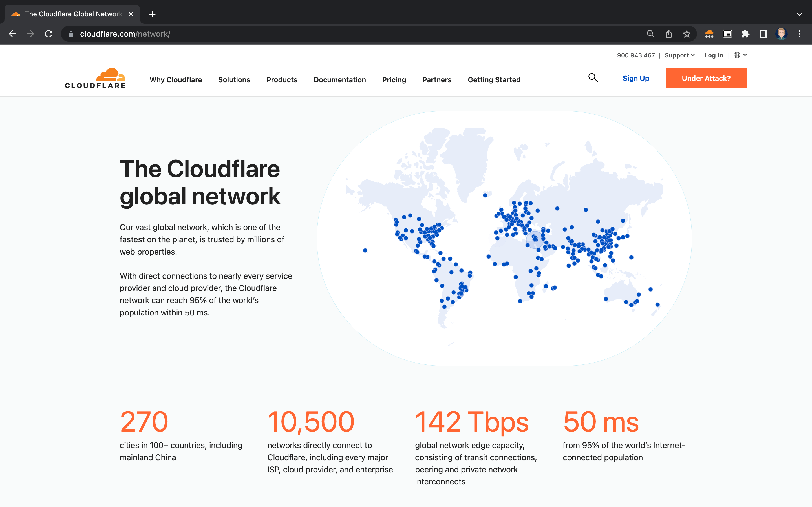
Task: Click the orange Cloudflare extension icon
Action: 709,34
